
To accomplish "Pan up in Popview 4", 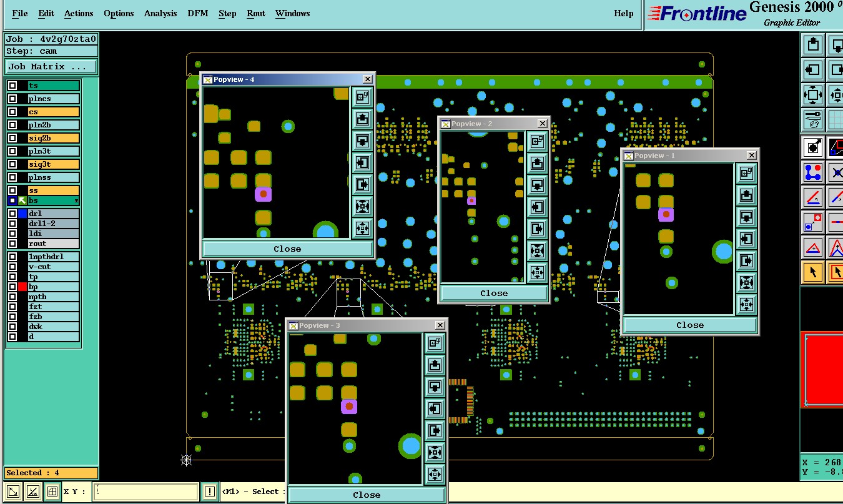I will point(362,119).
